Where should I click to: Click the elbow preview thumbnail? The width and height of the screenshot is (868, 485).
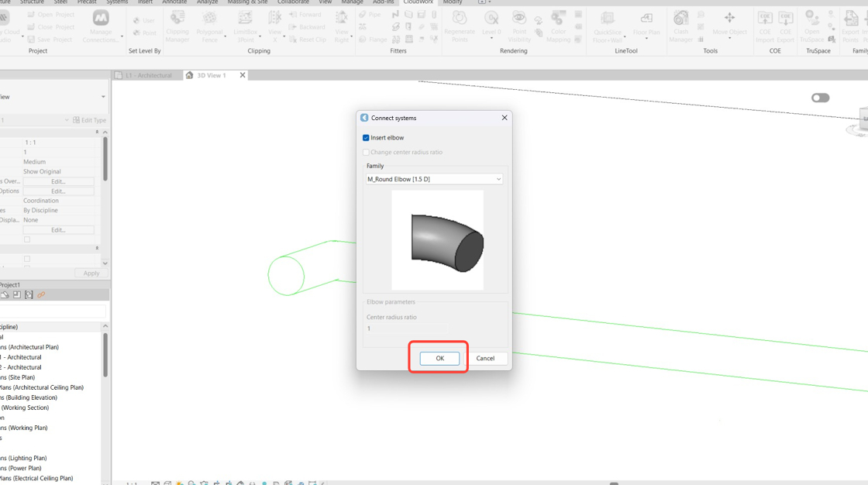point(437,240)
